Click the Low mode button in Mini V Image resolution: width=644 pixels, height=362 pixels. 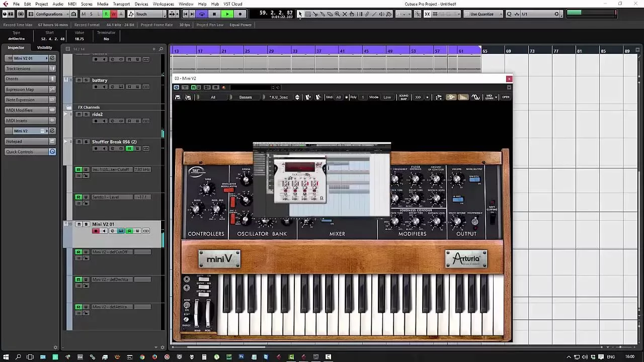pos(387,97)
